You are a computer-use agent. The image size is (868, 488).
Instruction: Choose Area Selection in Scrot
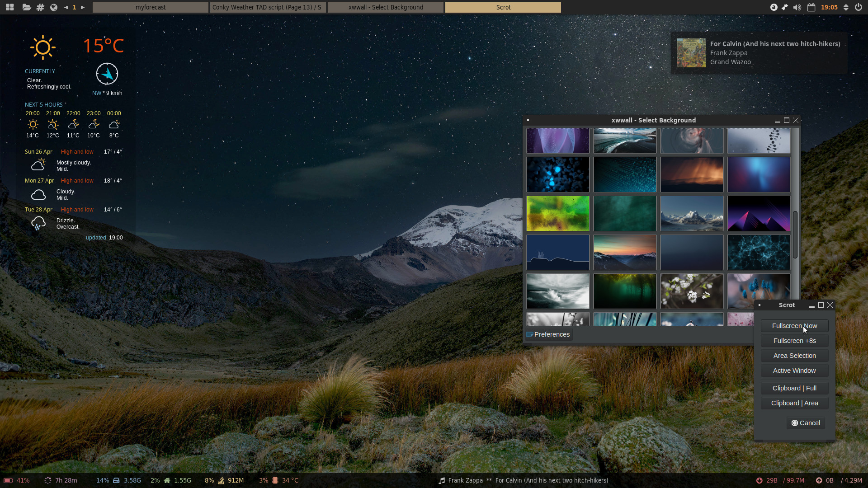pos(794,356)
